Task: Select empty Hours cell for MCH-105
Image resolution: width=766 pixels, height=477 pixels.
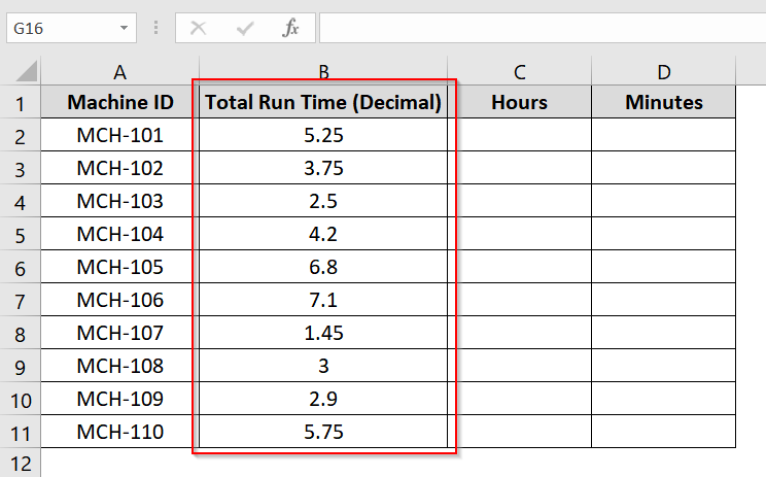Action: pos(519,267)
